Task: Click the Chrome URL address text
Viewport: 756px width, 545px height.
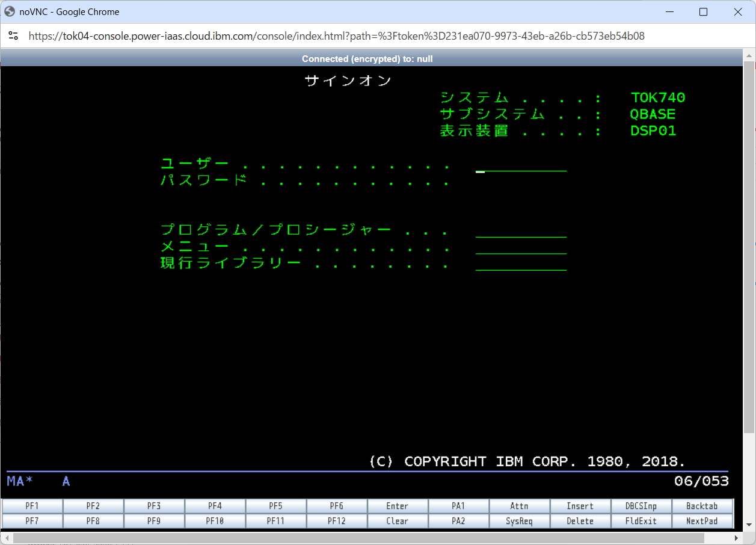Action: point(337,36)
